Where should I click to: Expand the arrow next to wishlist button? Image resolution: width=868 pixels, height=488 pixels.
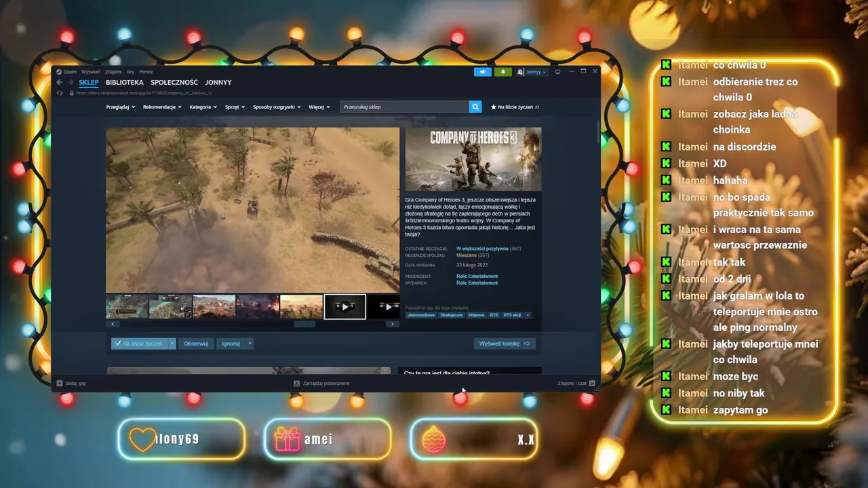172,344
